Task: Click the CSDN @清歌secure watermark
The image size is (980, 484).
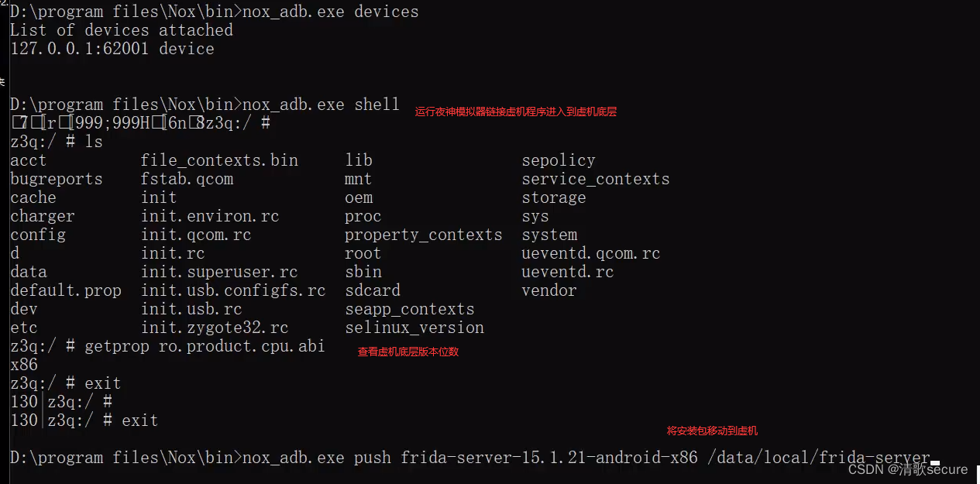Action: point(907,469)
